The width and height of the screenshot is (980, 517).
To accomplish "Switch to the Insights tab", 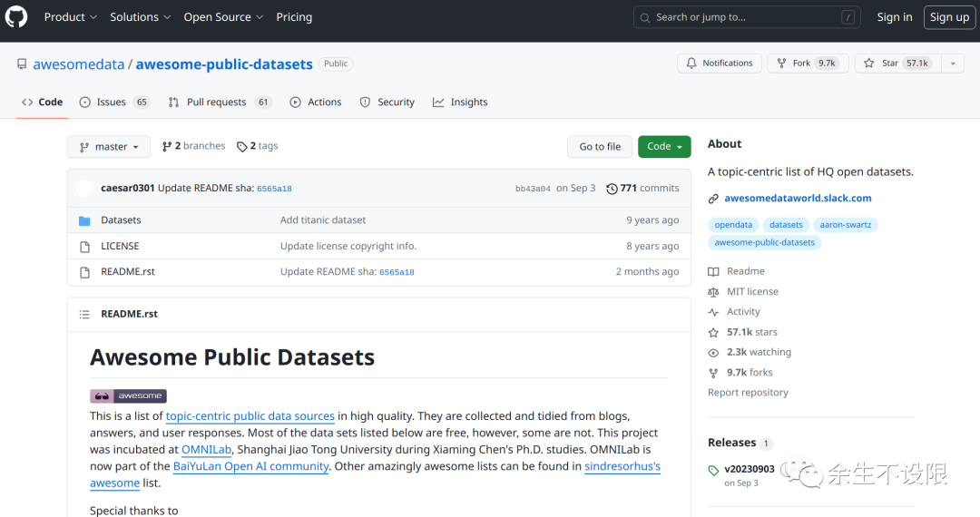I will pos(460,102).
